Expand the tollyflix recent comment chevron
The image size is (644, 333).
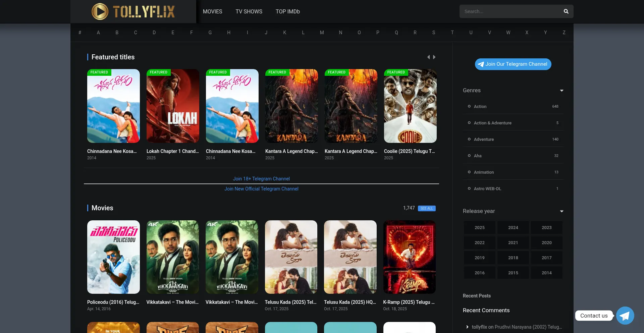[x=467, y=327]
